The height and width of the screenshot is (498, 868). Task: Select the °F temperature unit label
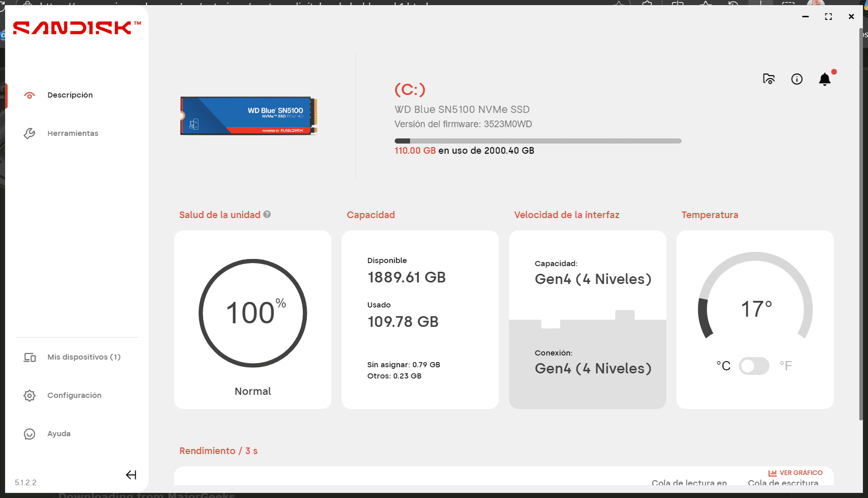point(785,366)
